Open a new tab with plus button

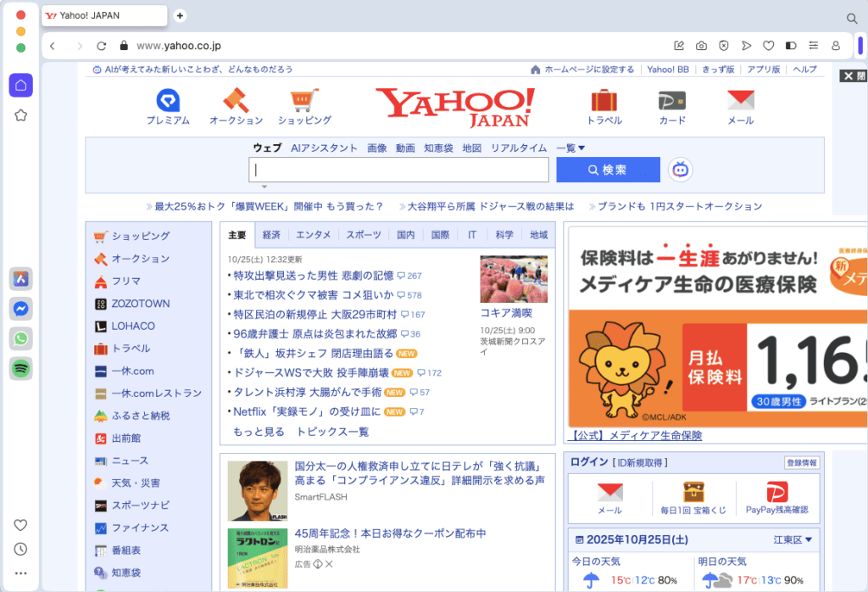tap(180, 15)
